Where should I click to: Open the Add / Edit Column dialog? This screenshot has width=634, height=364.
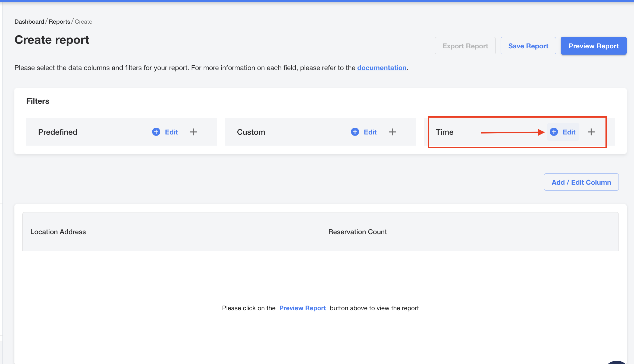pos(581,182)
